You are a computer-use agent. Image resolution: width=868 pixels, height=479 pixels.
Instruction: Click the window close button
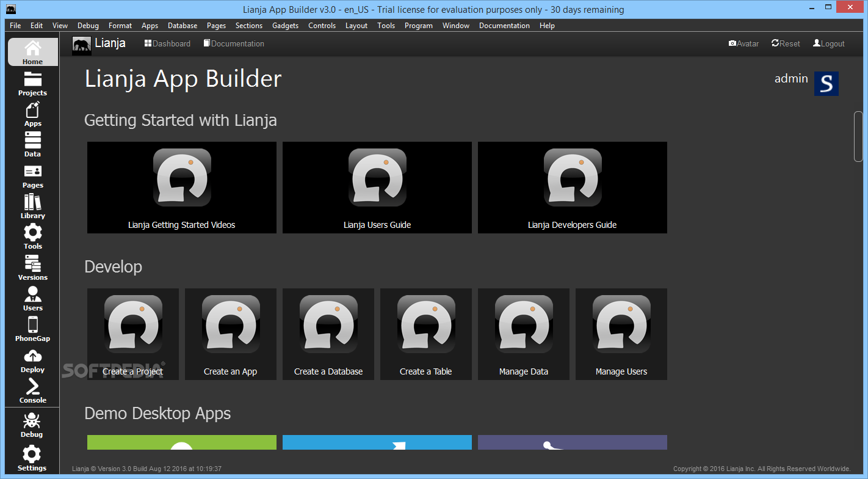click(850, 7)
